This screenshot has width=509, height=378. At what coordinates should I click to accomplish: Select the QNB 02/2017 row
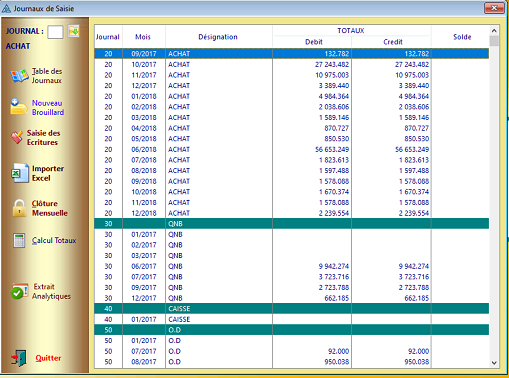(x=292, y=245)
